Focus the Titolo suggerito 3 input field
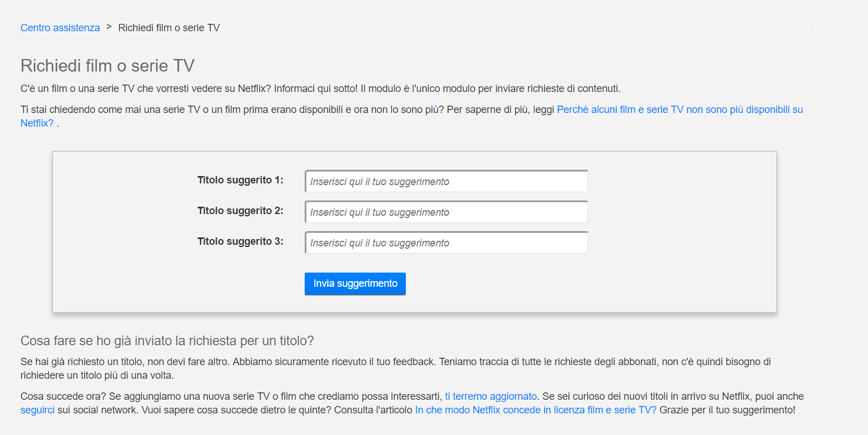 tap(446, 243)
